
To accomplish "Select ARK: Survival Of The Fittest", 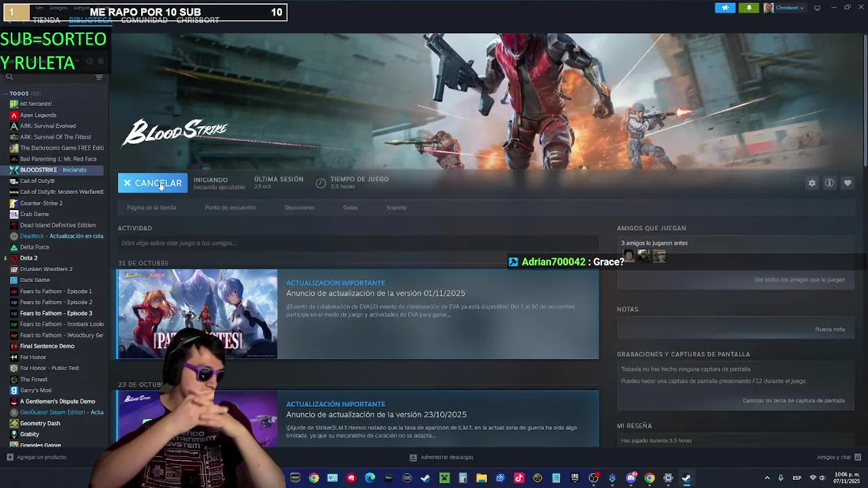I will [x=54, y=137].
